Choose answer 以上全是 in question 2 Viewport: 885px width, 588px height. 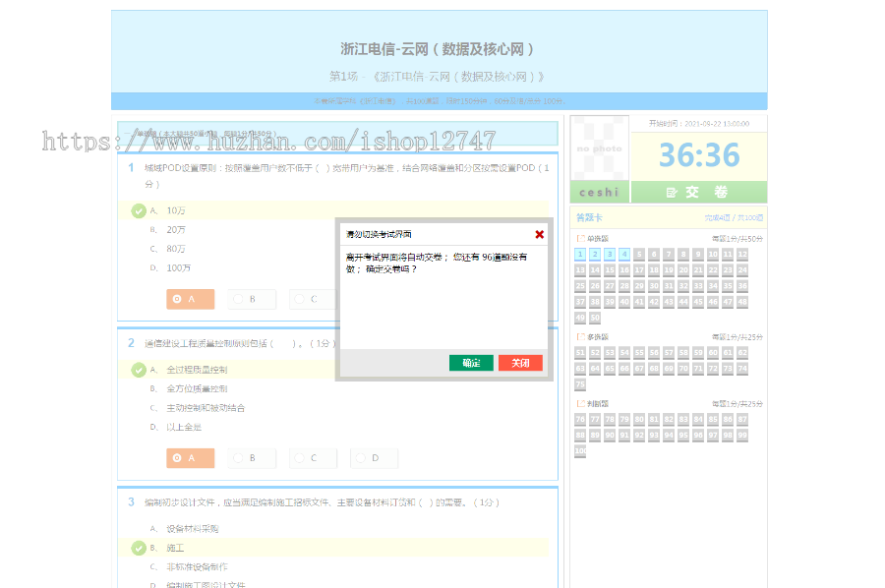coord(184,427)
